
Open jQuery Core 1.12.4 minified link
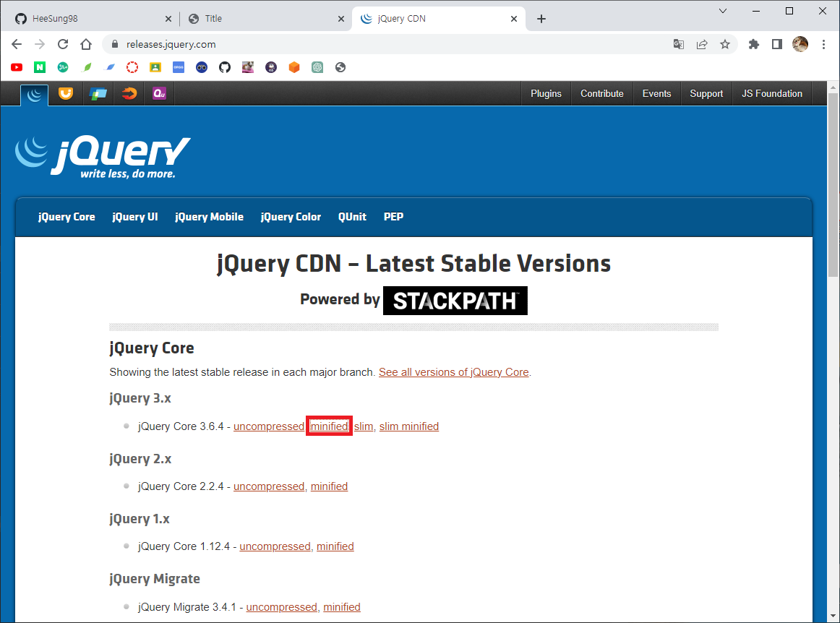coord(335,546)
